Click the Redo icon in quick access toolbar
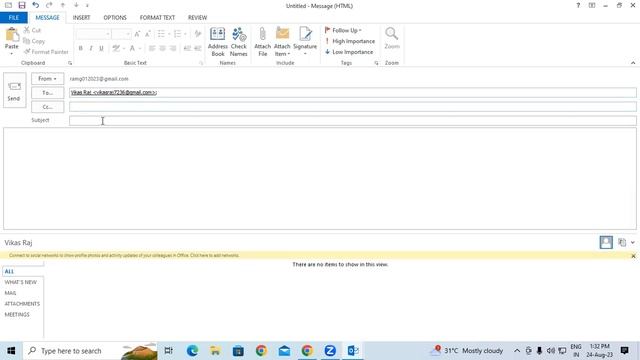Image resolution: width=640 pixels, height=360 pixels. click(x=49, y=5)
